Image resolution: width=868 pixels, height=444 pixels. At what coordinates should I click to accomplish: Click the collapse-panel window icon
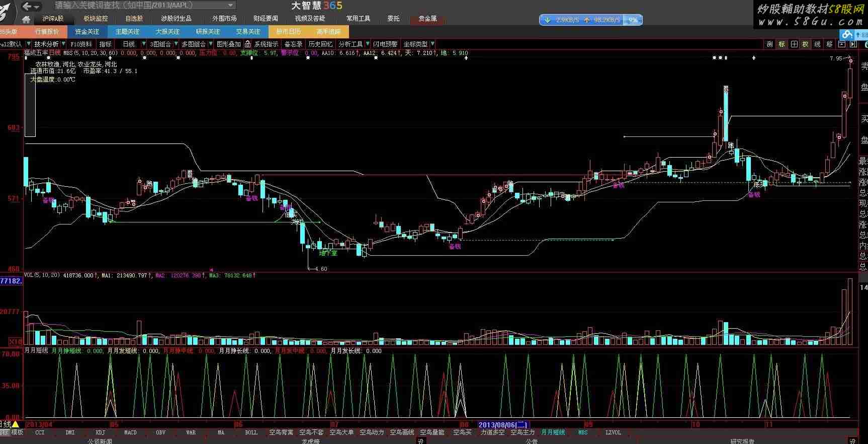(x=841, y=44)
